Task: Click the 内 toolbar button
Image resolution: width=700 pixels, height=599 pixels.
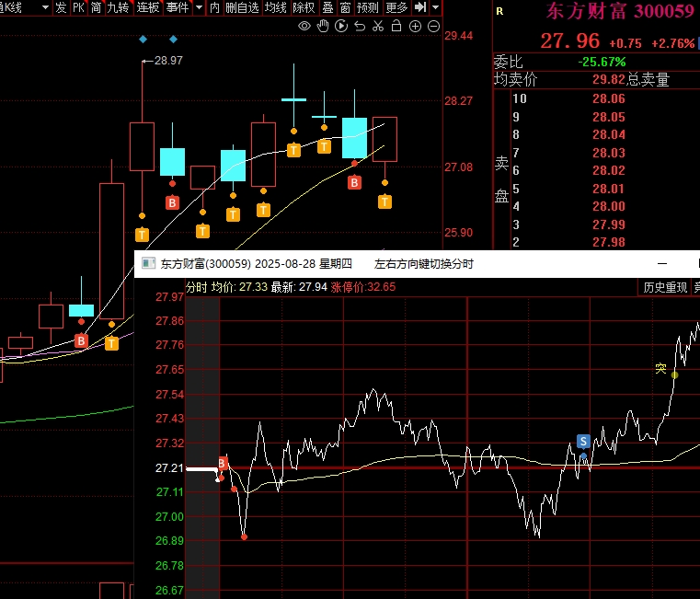Action: [214, 7]
